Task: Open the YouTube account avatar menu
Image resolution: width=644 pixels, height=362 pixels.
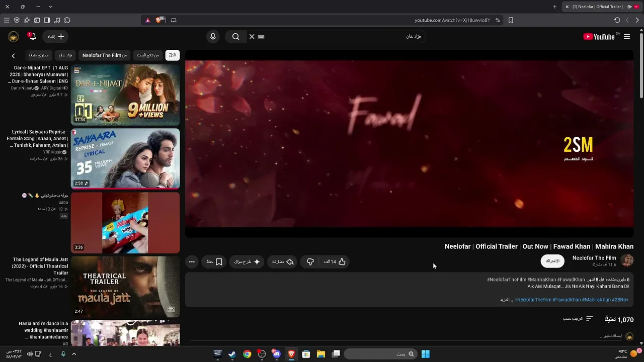Action: point(14,37)
